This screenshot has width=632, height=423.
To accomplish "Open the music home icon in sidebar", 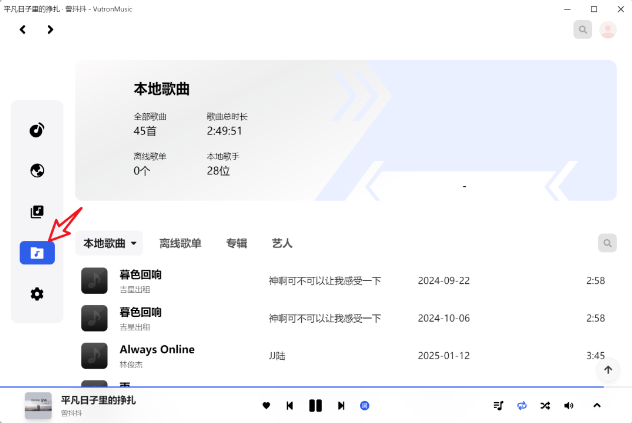I will pyautogui.click(x=37, y=130).
